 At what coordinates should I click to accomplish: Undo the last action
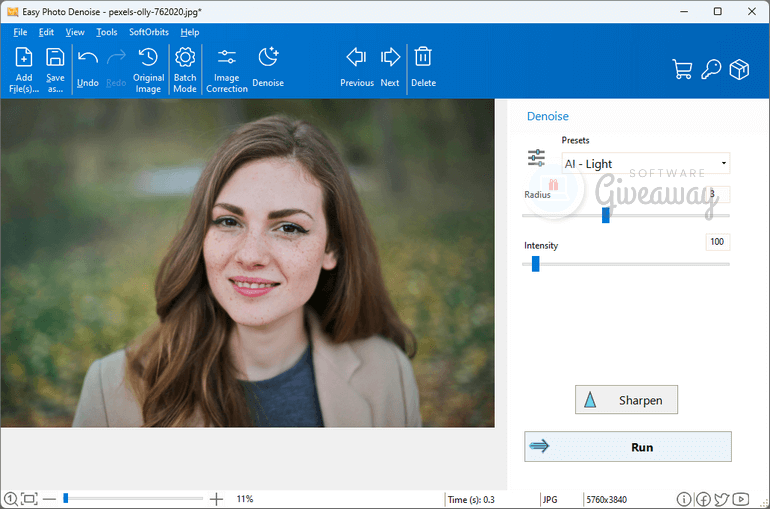87,69
